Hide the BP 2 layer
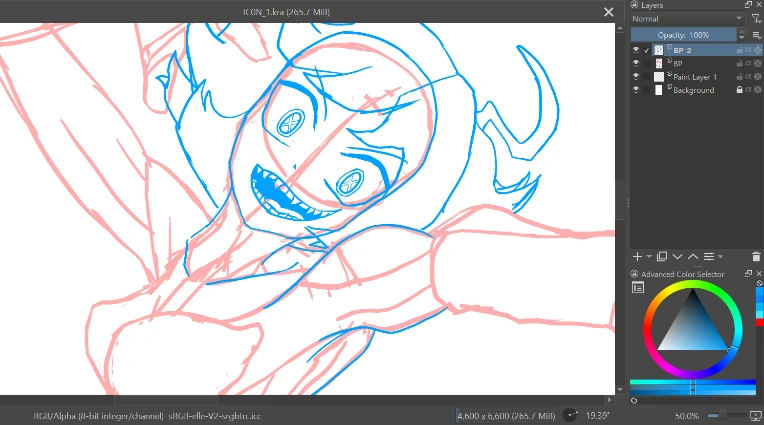The height and width of the screenshot is (425, 764). (636, 50)
